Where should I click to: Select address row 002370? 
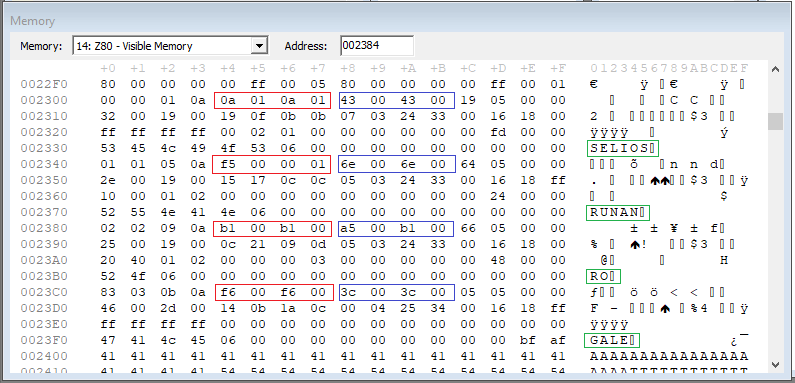pyautogui.click(x=44, y=212)
